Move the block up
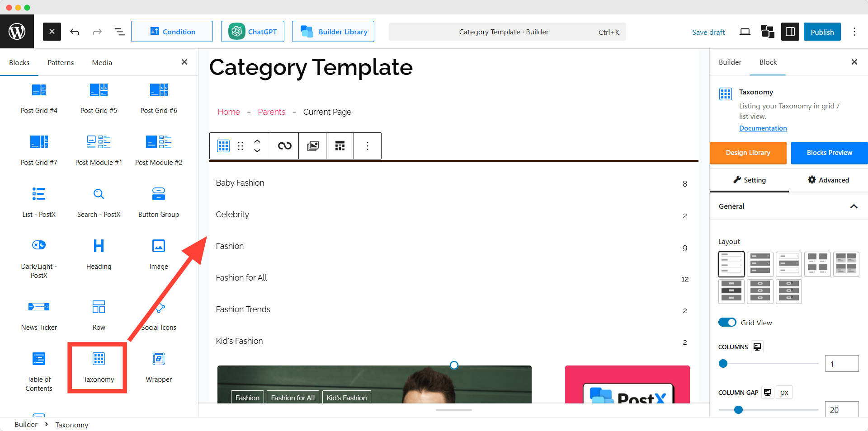 [257, 141]
